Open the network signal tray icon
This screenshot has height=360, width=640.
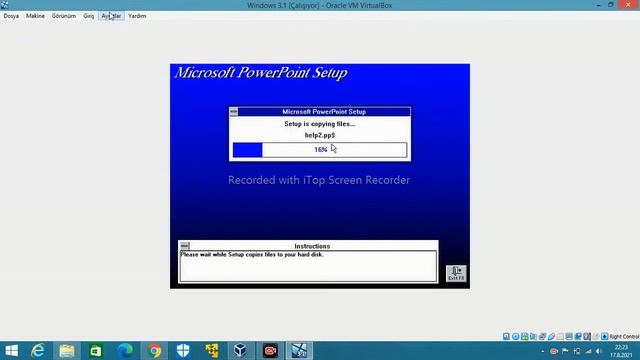(588, 351)
